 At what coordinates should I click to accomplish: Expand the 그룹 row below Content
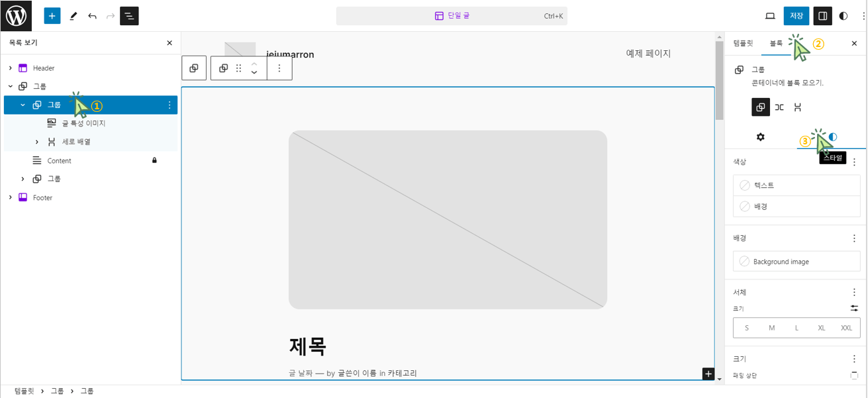coord(23,179)
